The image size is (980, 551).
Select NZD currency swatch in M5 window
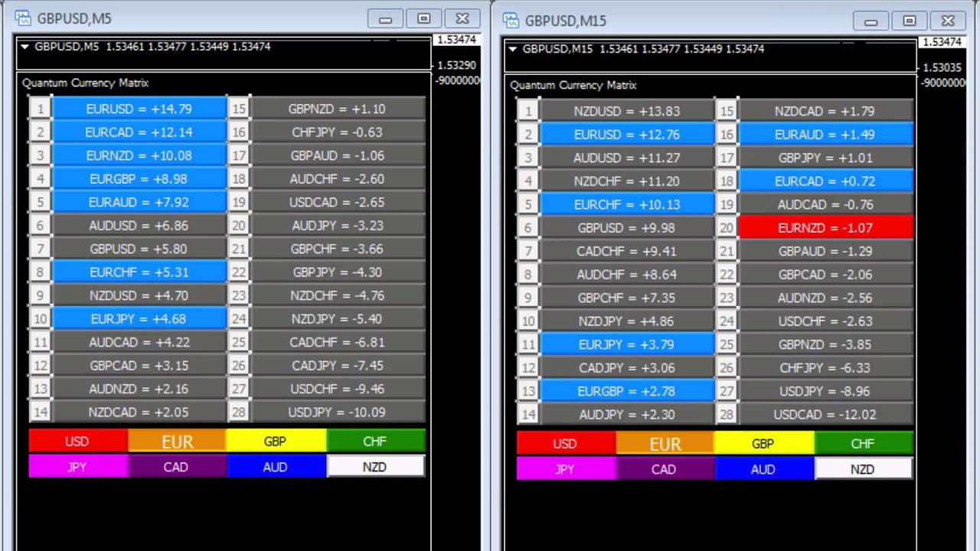coord(375,467)
